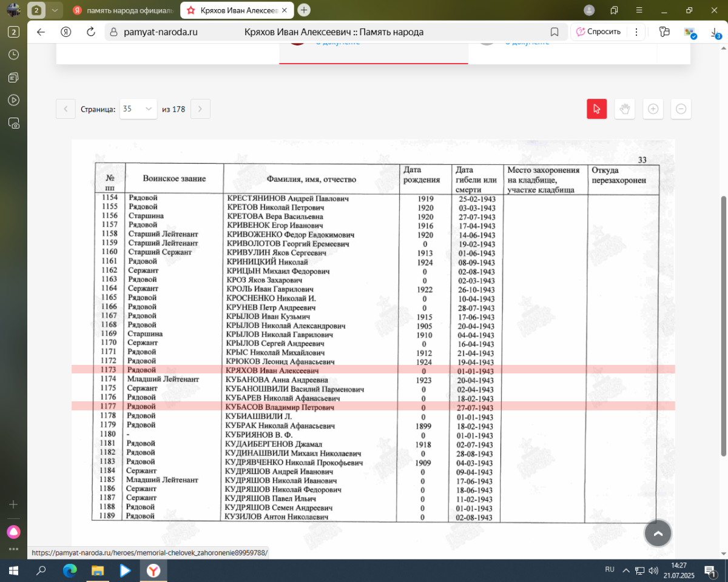
Task: Bookmark this page in address bar
Action: pyautogui.click(x=554, y=32)
